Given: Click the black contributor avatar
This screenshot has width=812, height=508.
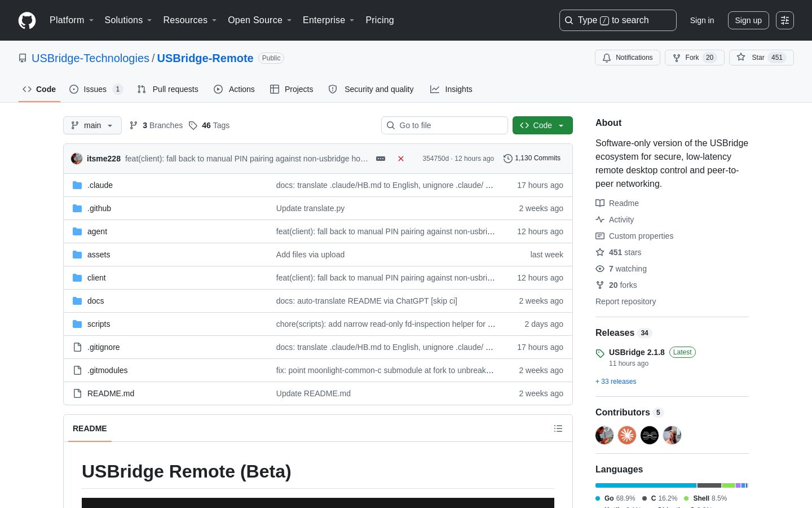Looking at the screenshot, I should 650,435.
